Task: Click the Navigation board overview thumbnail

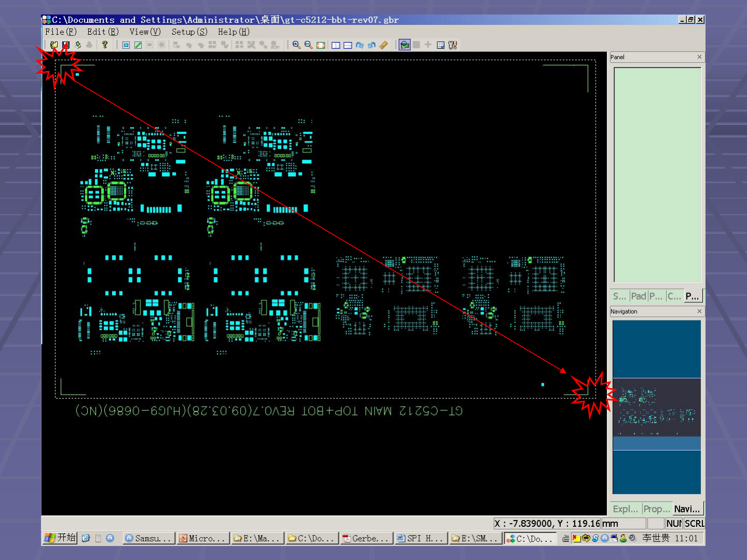Action: tap(657, 407)
